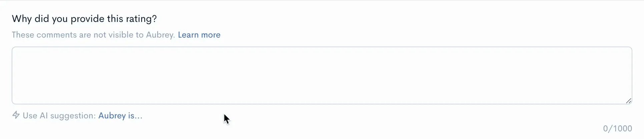The image size is (644, 139).
Task: Click the question title above the comment box
Action: click(84, 19)
